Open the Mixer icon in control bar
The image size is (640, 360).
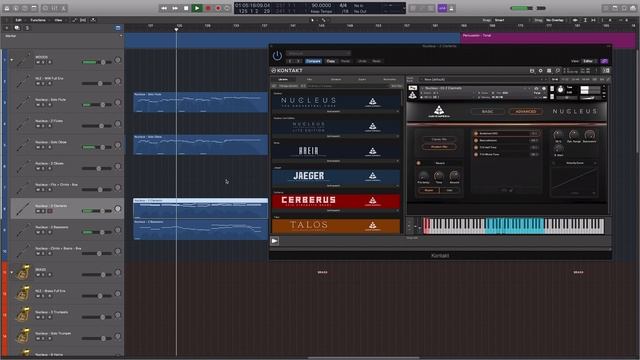click(54, 8)
